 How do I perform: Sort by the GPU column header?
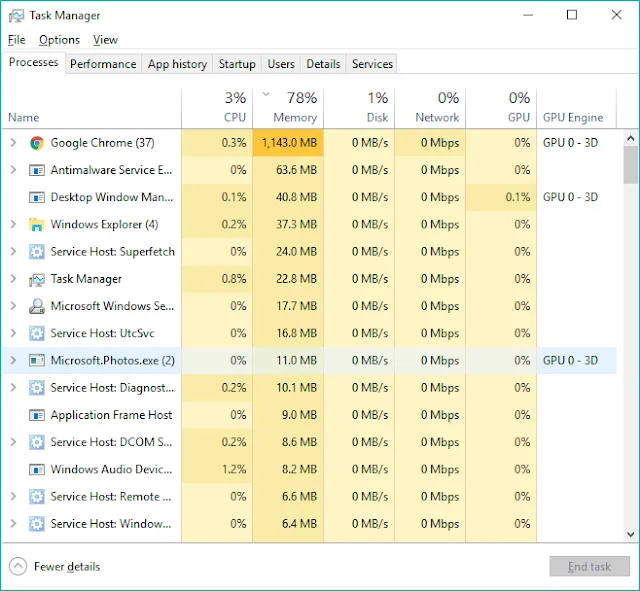point(501,108)
